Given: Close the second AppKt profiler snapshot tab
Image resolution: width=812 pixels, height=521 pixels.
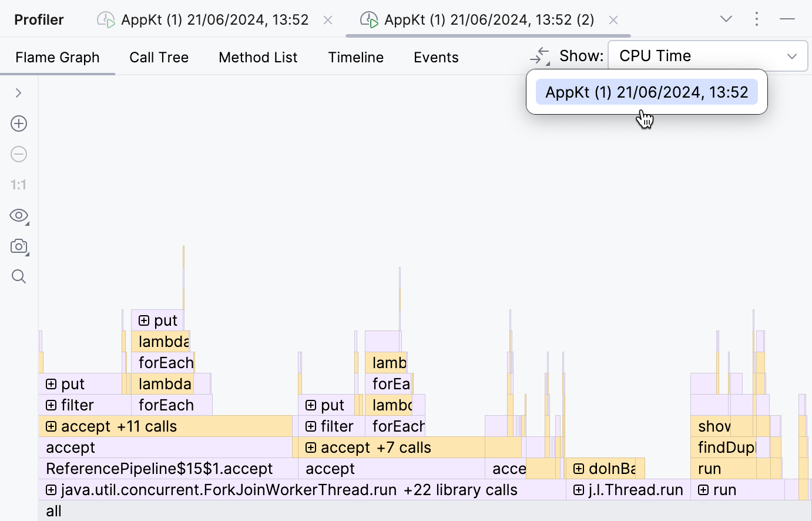Looking at the screenshot, I should coord(613,19).
